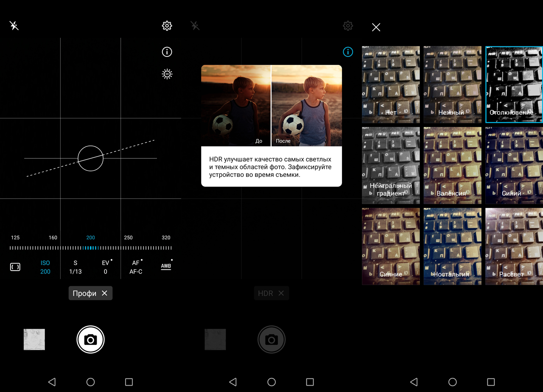Toggle the flash icon in Pro mode
Screen dimensions: 543x392
pos(14,26)
